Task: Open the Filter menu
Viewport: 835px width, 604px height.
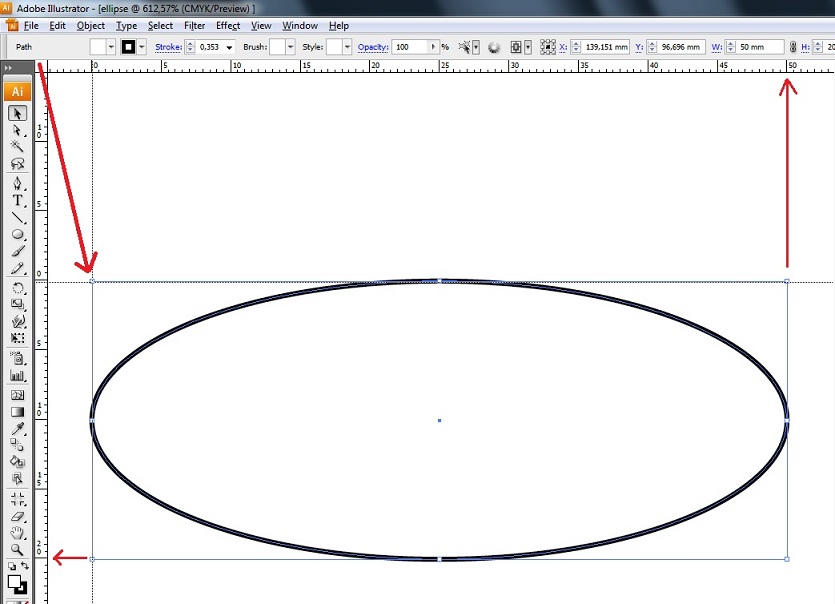Action: (x=194, y=26)
